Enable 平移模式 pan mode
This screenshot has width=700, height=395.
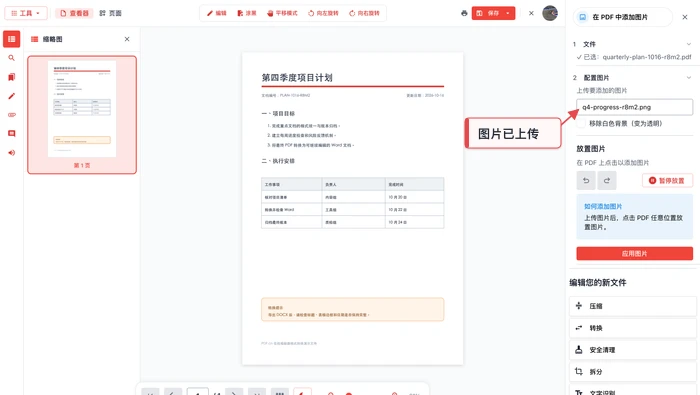(x=282, y=13)
